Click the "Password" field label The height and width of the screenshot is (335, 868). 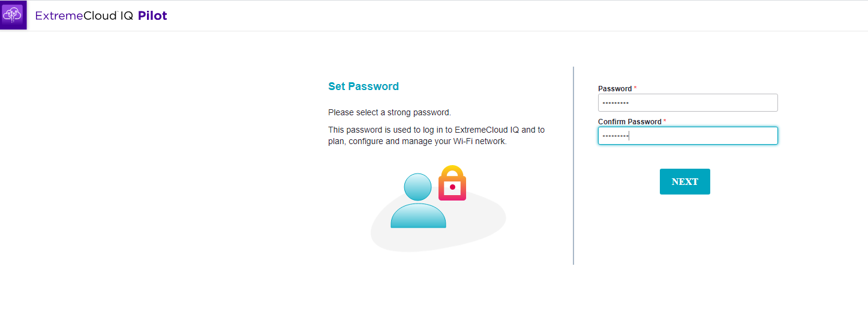click(615, 89)
